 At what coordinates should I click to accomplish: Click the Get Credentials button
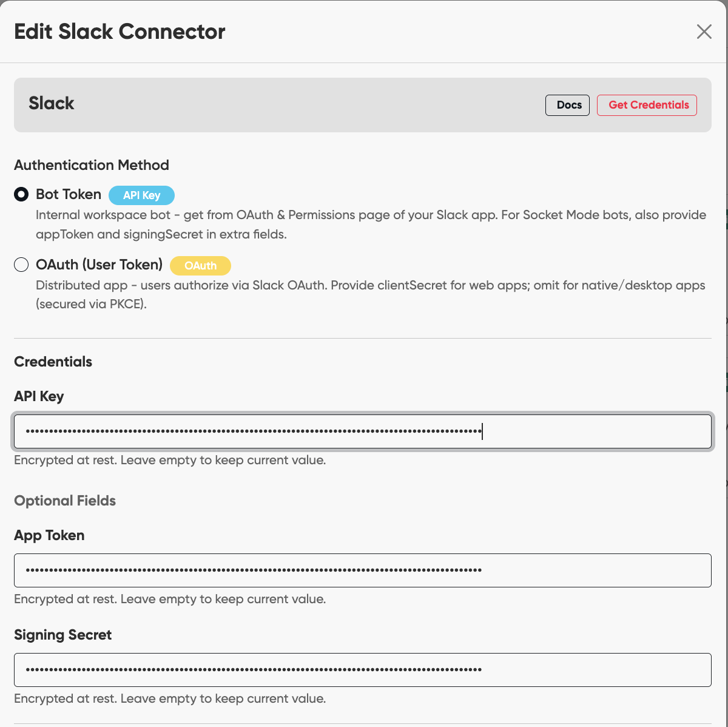pyautogui.click(x=647, y=105)
